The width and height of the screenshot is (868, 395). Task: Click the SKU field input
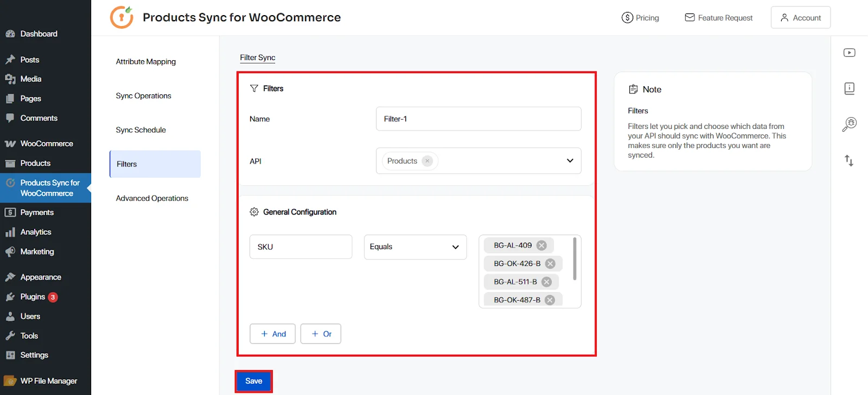tap(301, 247)
